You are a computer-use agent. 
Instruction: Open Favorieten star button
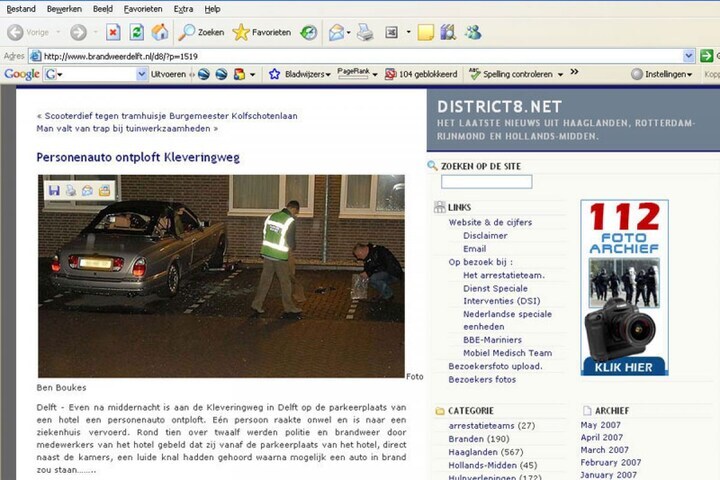pyautogui.click(x=262, y=32)
